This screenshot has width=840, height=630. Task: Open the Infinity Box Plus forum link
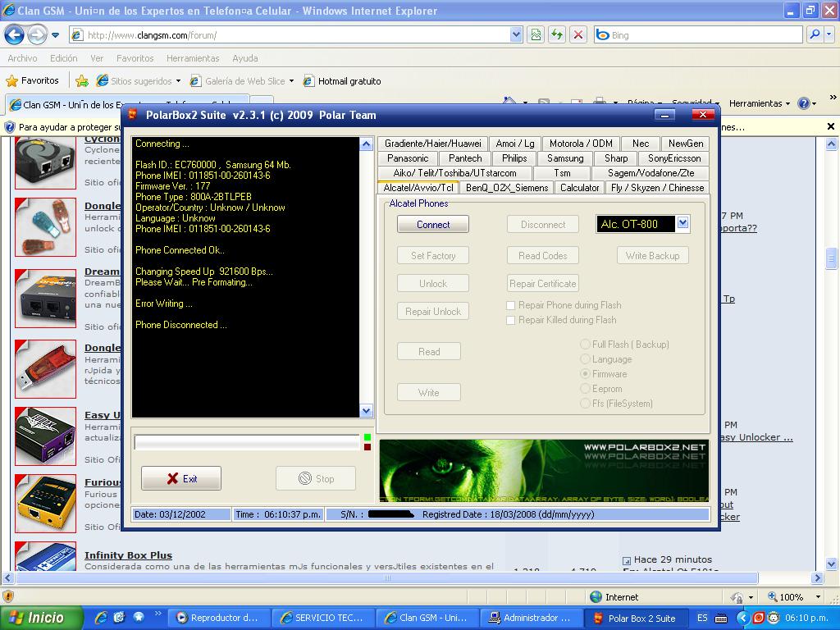[128, 555]
